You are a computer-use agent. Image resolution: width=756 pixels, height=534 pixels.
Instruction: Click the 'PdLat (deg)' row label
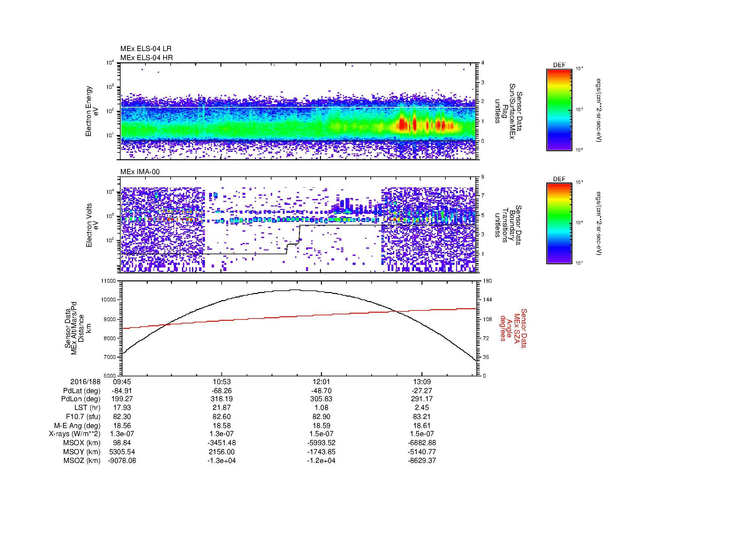tap(82, 391)
